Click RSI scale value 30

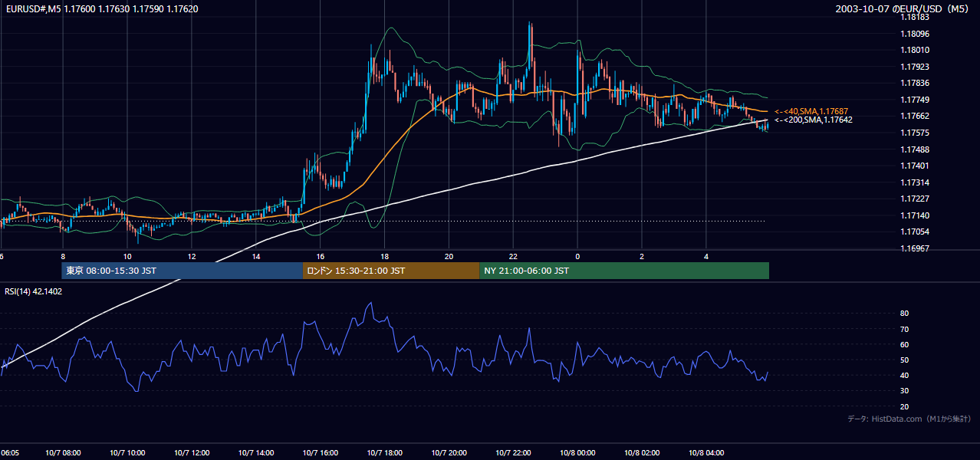(904, 391)
